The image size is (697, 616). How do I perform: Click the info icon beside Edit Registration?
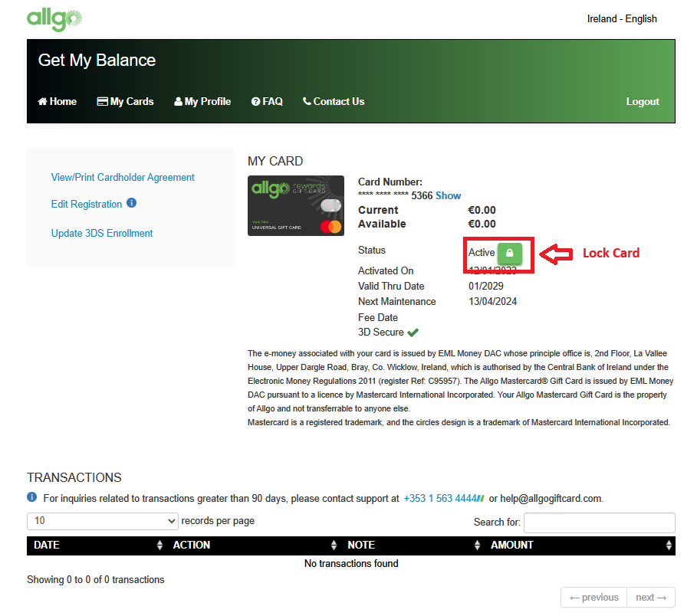point(131,203)
